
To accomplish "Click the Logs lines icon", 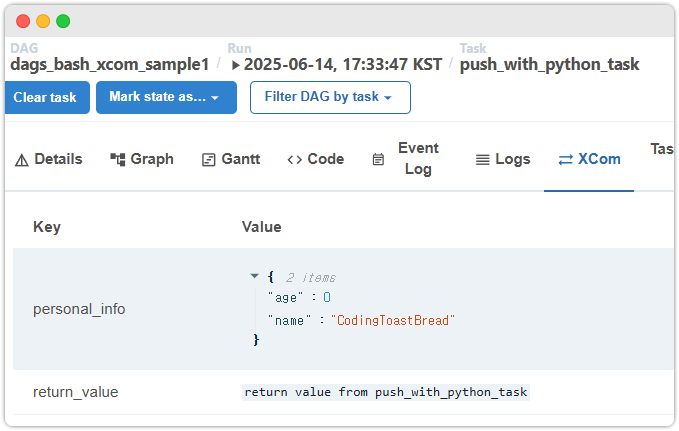I will pos(482,159).
